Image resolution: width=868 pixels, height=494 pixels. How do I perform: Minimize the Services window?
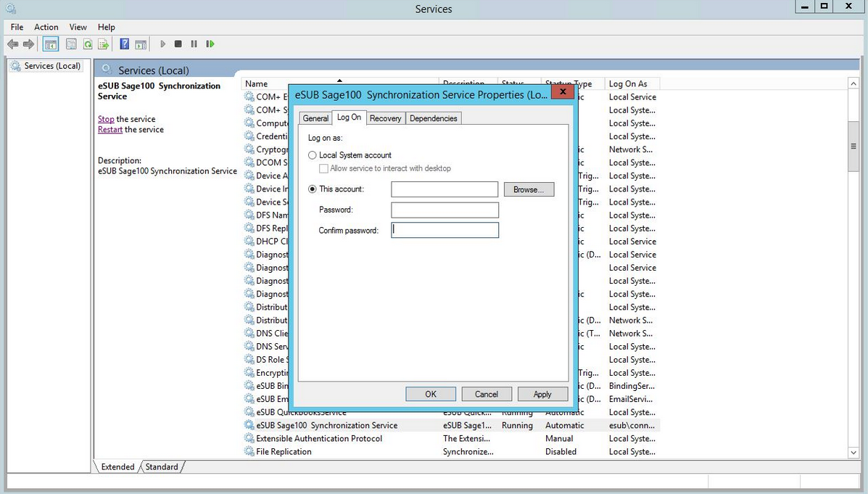[804, 7]
